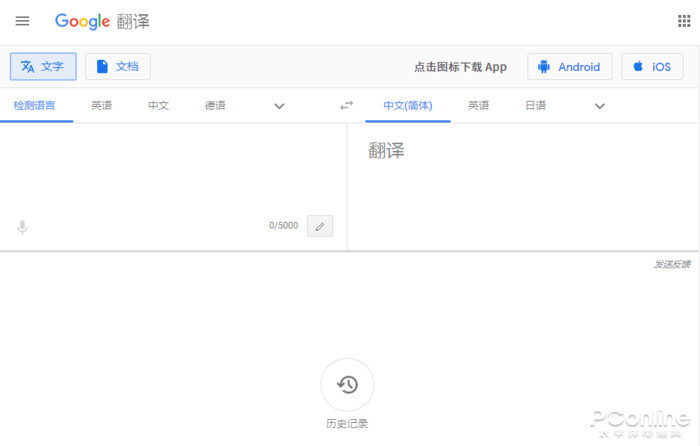
Task: Download the iOS app
Action: 652,67
